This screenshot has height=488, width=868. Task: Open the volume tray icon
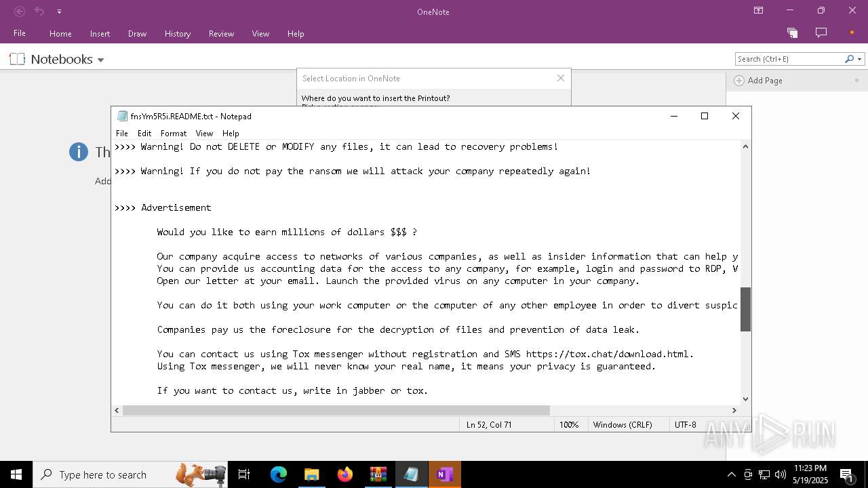pyautogui.click(x=781, y=474)
